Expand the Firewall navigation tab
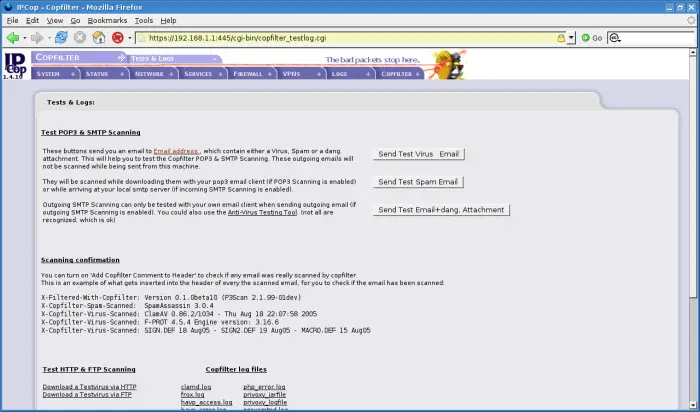The width and height of the screenshot is (700, 412). 252,74
